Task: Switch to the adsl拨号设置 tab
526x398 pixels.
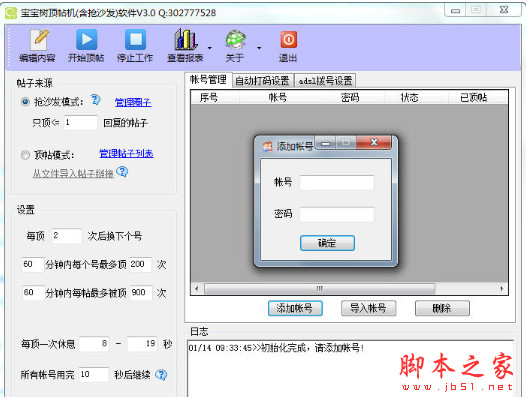Action: pyautogui.click(x=325, y=81)
